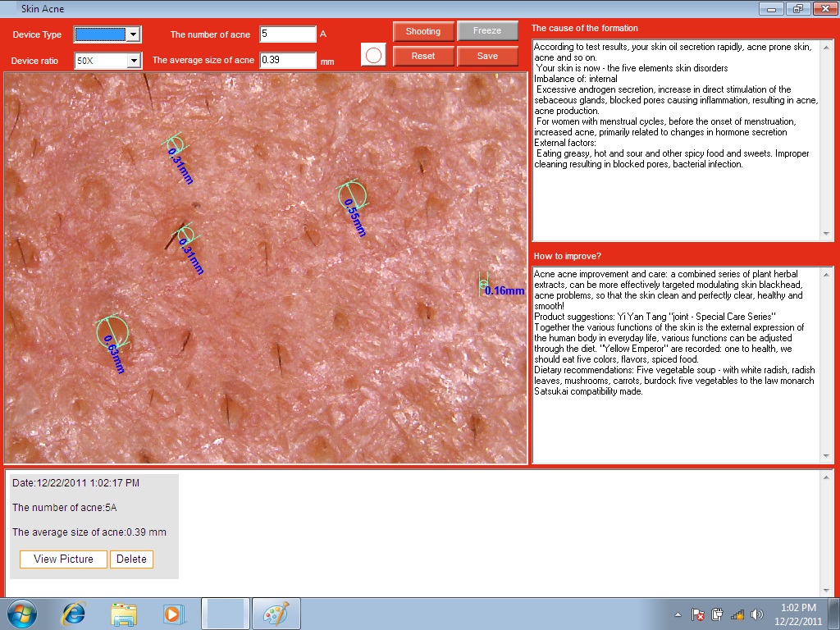840x630 pixels.
Task: Show hidden system tray icons
Action: [678, 614]
